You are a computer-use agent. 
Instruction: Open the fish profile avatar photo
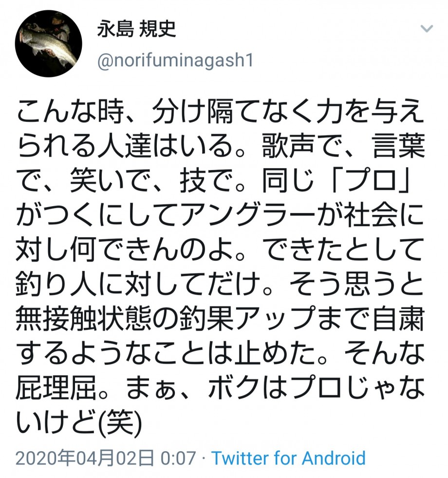tap(48, 43)
